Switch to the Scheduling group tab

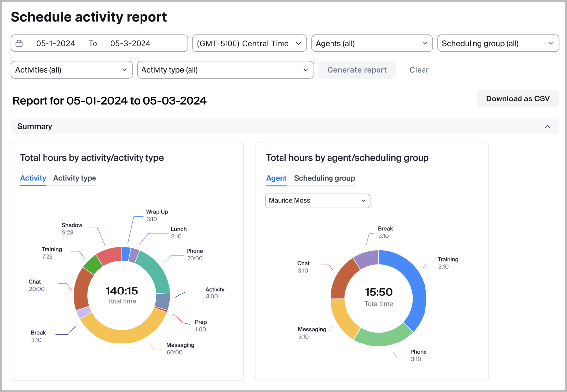(325, 178)
